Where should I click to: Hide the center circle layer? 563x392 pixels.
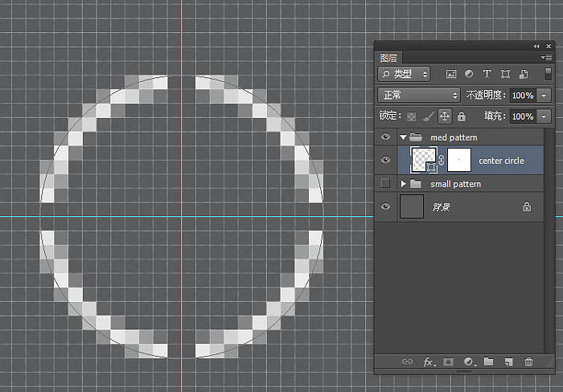coord(385,161)
